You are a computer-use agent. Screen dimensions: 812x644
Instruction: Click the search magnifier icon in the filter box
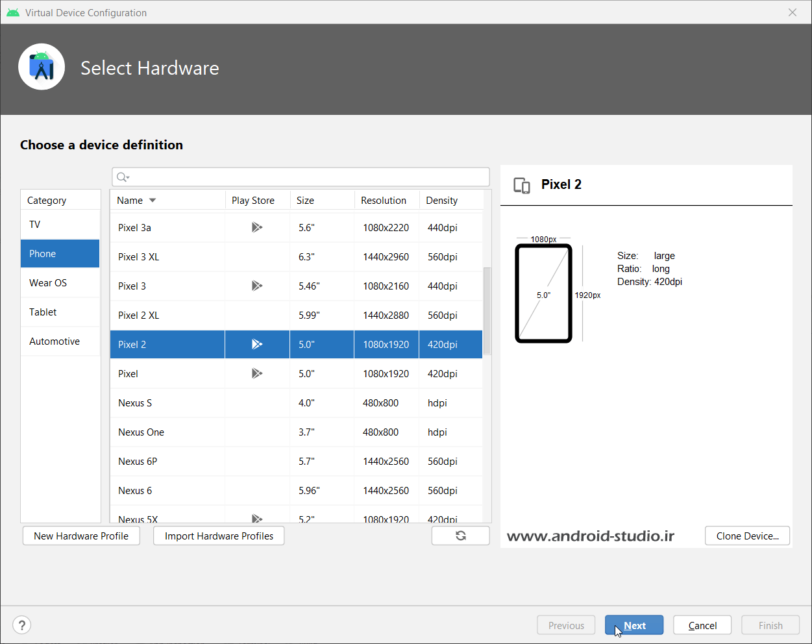(x=123, y=177)
